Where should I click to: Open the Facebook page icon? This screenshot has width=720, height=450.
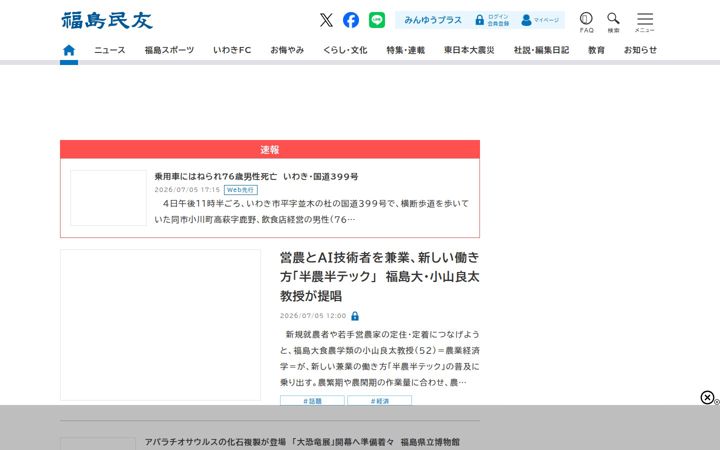tap(351, 20)
